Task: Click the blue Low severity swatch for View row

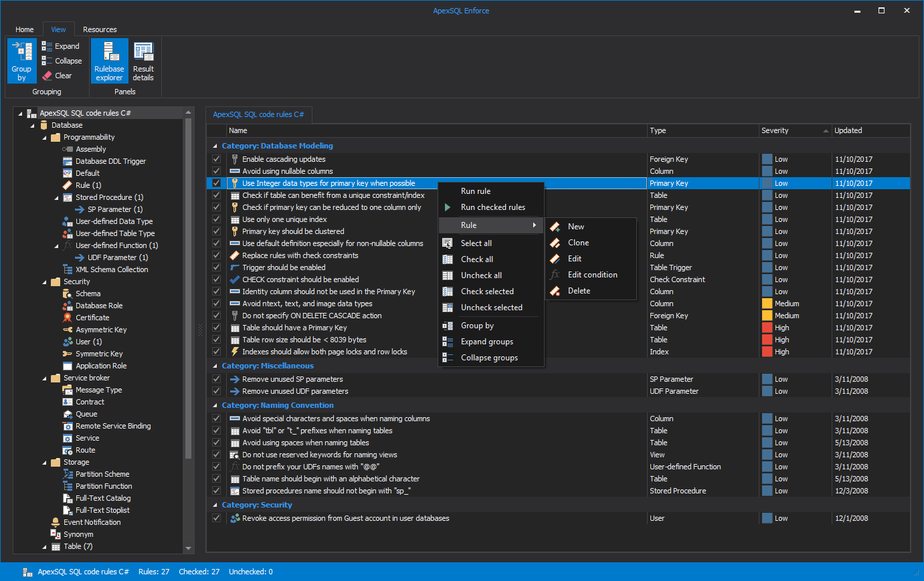Action: coord(767,455)
